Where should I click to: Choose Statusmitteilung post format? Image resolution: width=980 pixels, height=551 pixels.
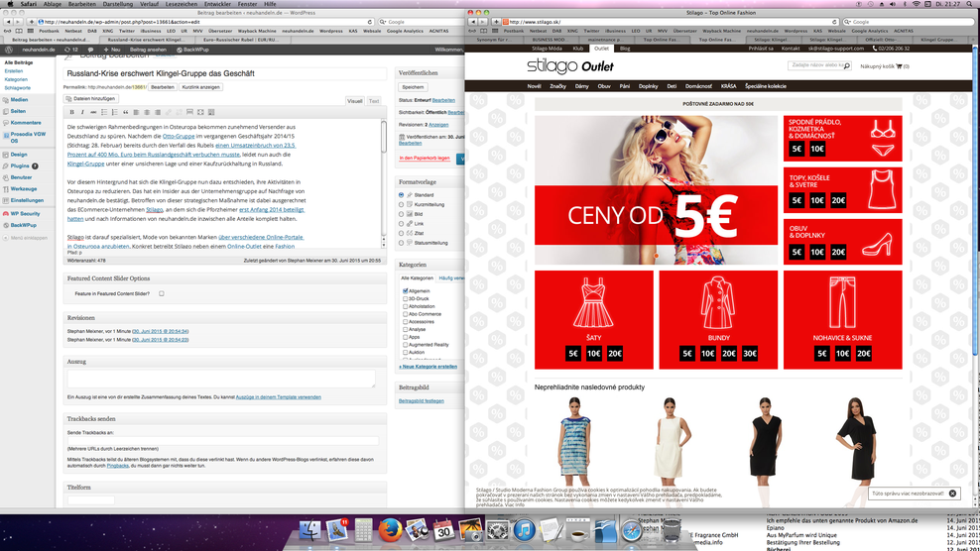pyautogui.click(x=402, y=243)
